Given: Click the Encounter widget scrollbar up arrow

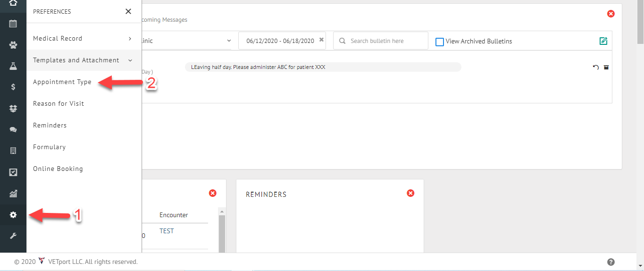Looking at the screenshot, I should point(222,211).
